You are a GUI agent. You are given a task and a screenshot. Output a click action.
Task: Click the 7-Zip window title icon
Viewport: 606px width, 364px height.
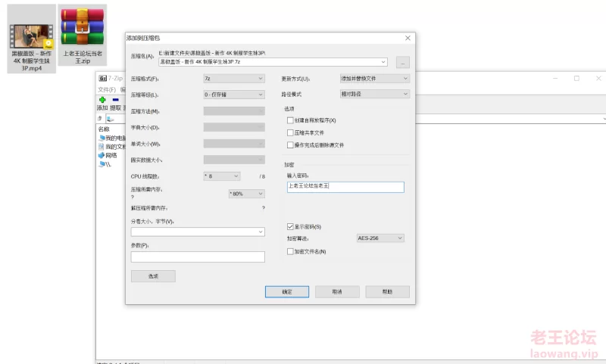[x=102, y=79]
